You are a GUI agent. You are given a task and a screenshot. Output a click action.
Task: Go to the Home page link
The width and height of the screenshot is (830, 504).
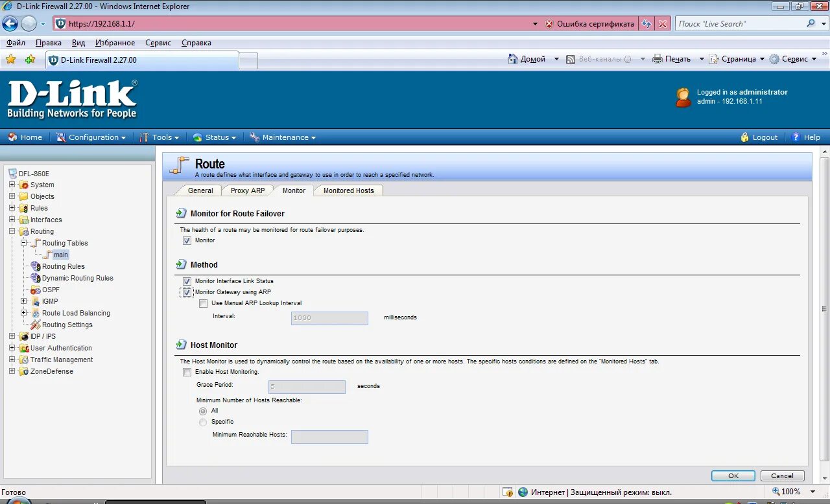tap(25, 137)
